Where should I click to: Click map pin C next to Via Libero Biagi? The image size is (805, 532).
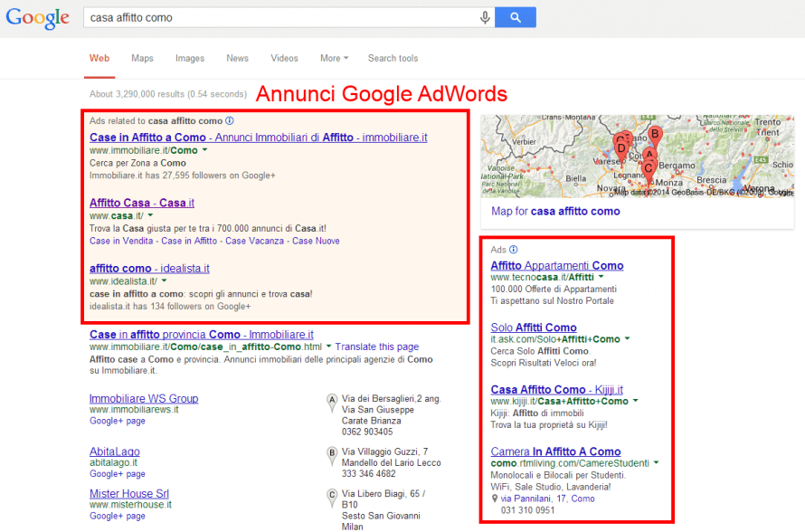tap(332, 498)
